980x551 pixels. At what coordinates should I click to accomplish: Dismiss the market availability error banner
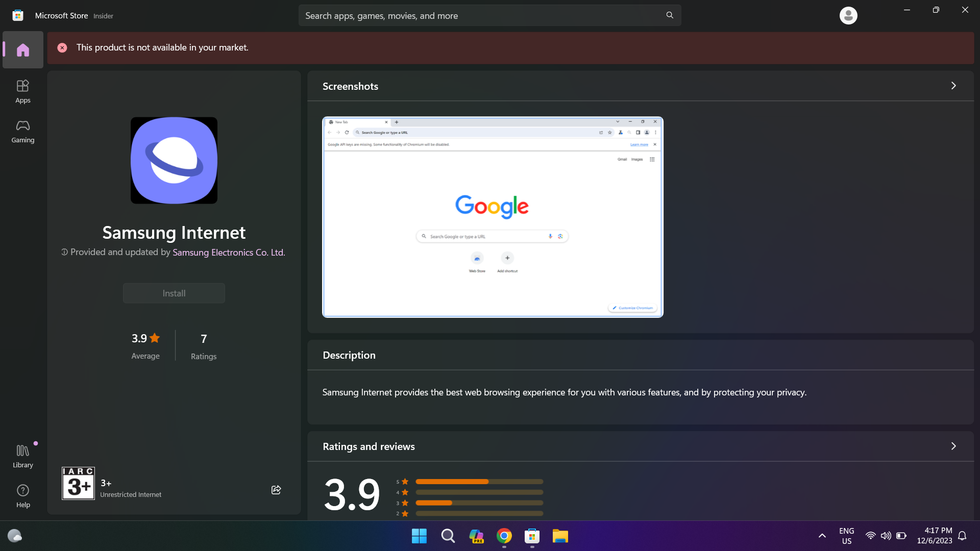click(x=62, y=47)
